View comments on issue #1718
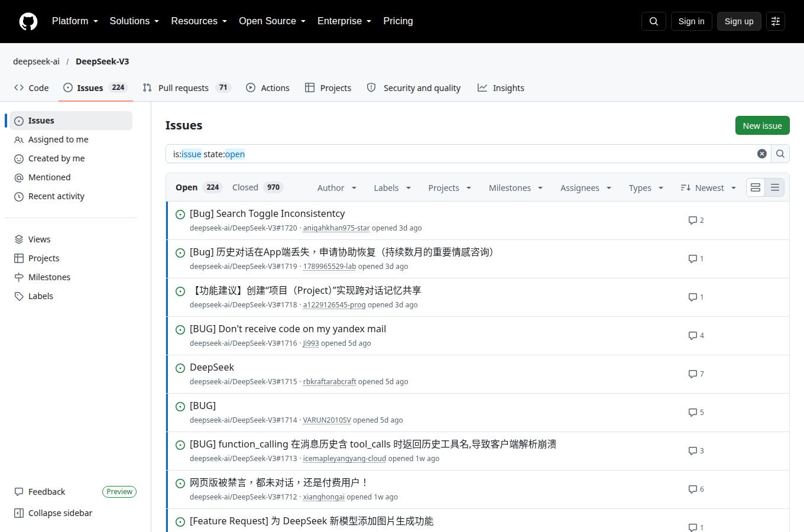This screenshot has width=804, height=532. coord(696,297)
